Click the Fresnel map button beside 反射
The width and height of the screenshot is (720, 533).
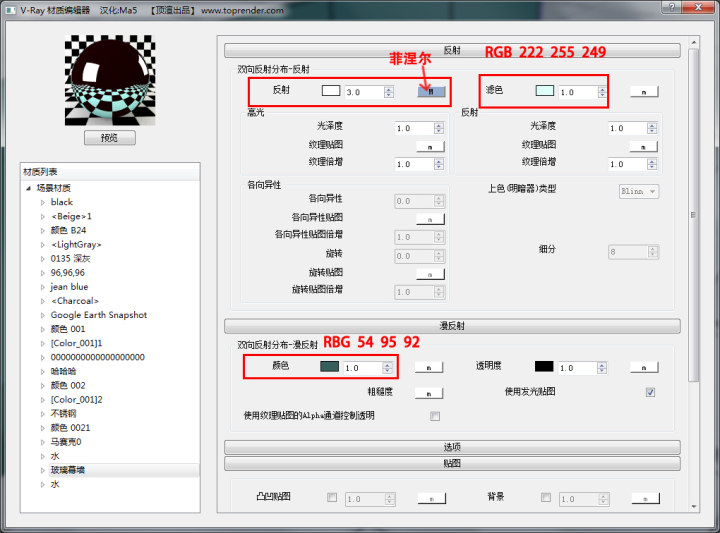point(431,91)
